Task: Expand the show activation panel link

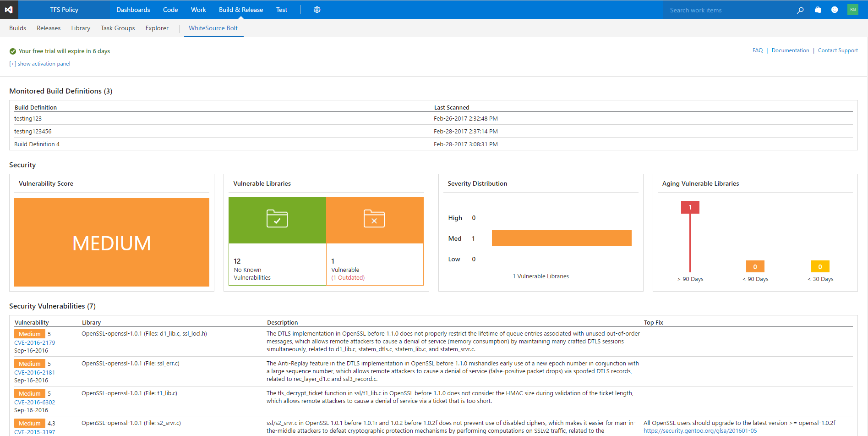Action: (40, 64)
